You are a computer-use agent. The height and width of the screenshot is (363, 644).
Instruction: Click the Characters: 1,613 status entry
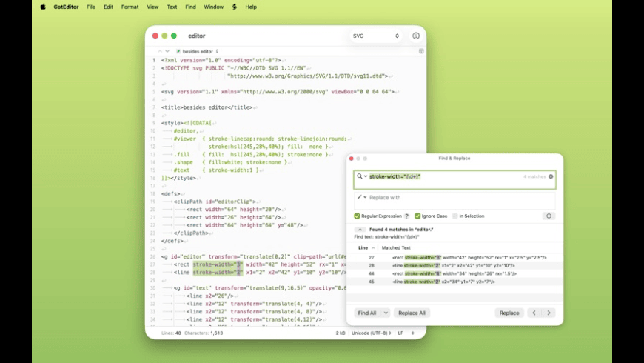click(x=204, y=333)
